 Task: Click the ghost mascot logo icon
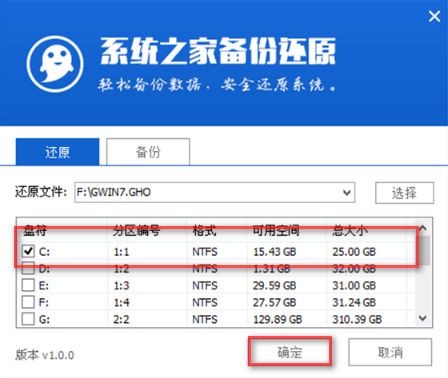tap(55, 64)
